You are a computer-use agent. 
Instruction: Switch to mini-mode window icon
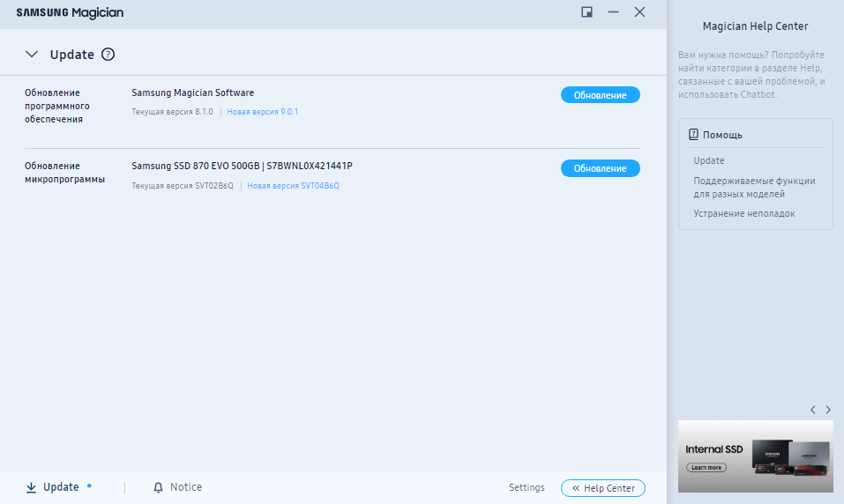(586, 11)
